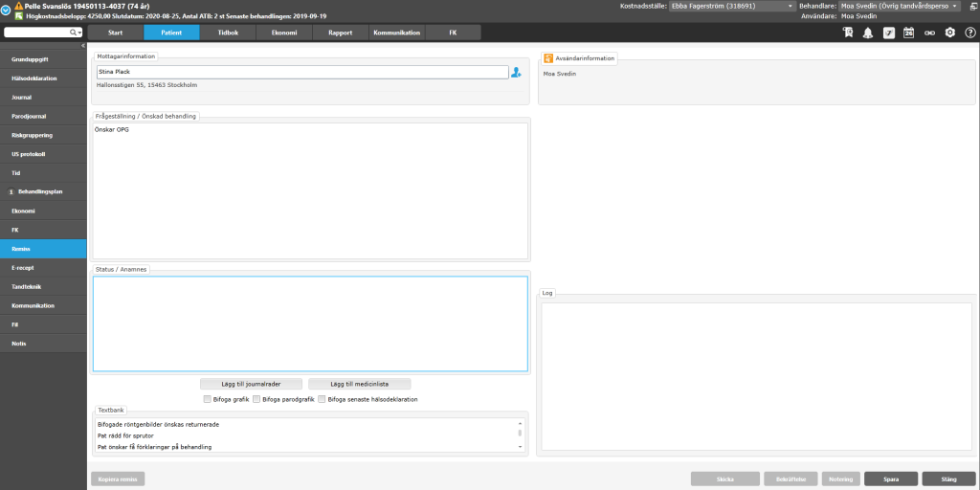
Task: Open Fil in sidebar
Action: (x=43, y=325)
